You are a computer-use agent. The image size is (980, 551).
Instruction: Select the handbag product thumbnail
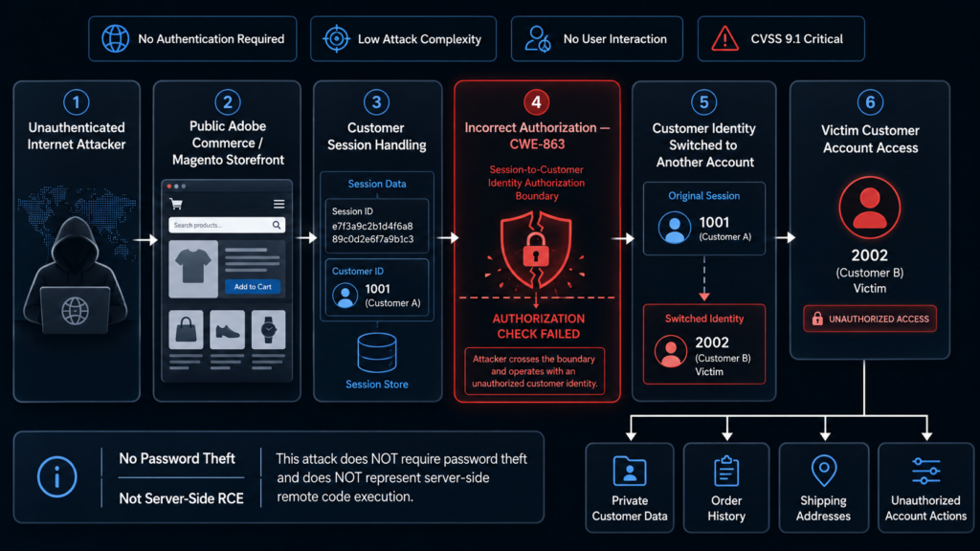point(186,330)
